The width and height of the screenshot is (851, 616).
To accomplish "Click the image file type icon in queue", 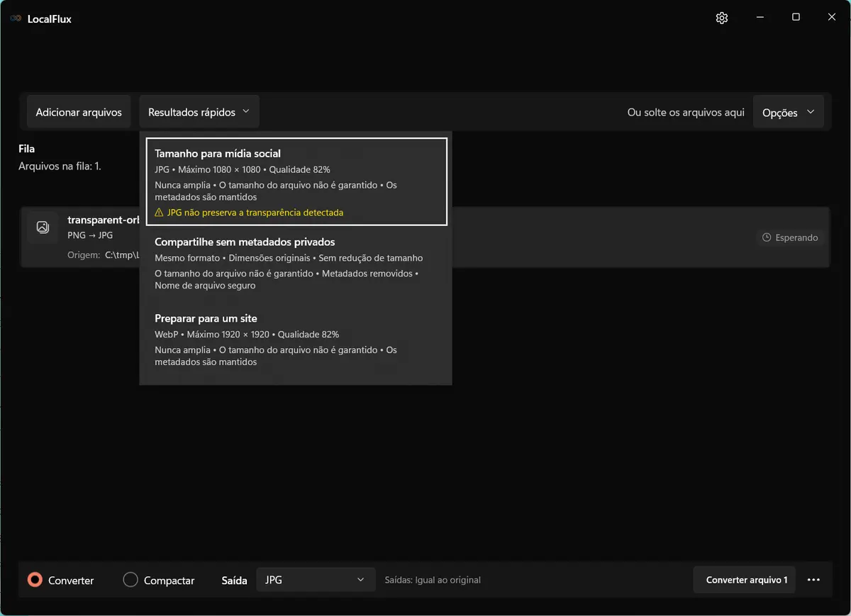I will click(43, 228).
